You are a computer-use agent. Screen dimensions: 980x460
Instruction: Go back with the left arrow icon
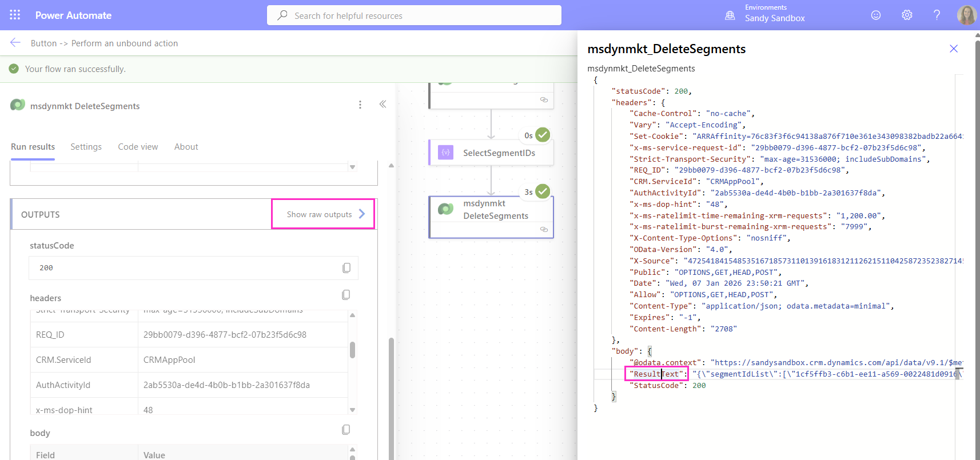[x=15, y=43]
